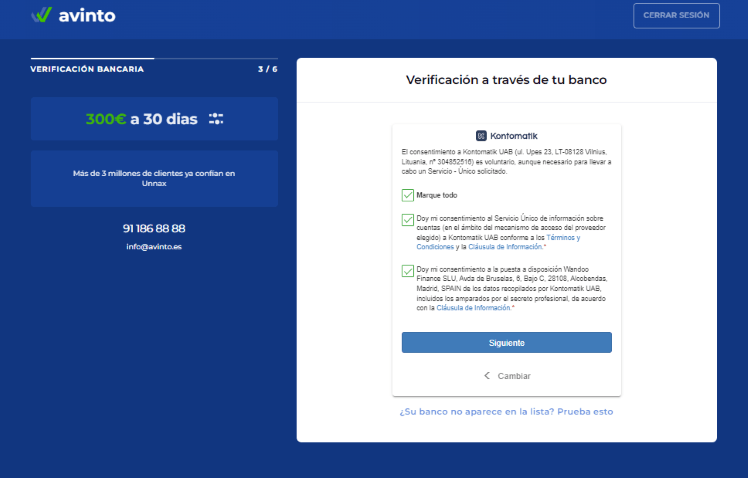Viewport: 748px width, 478px height.
Task: Open the loan settings sliders icon
Action: click(216, 119)
